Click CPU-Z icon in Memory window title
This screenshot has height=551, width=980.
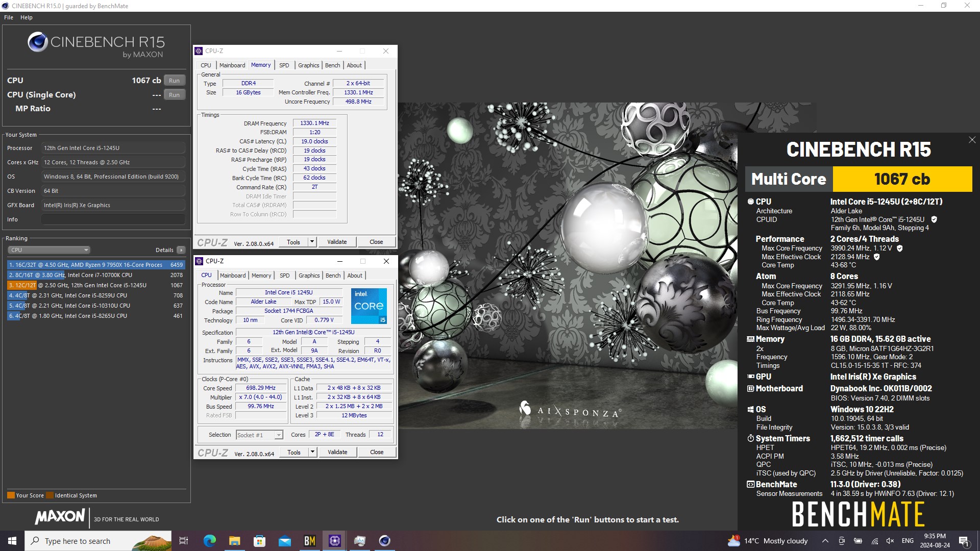pyautogui.click(x=199, y=51)
